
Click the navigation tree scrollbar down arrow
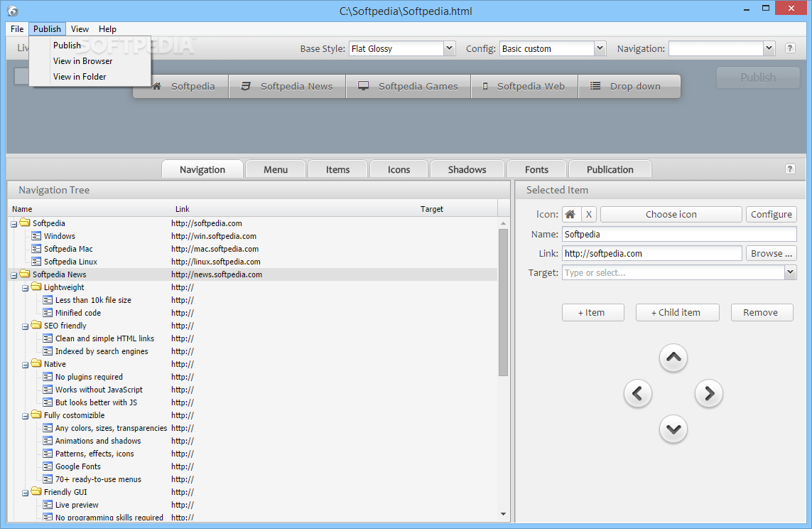tap(504, 514)
